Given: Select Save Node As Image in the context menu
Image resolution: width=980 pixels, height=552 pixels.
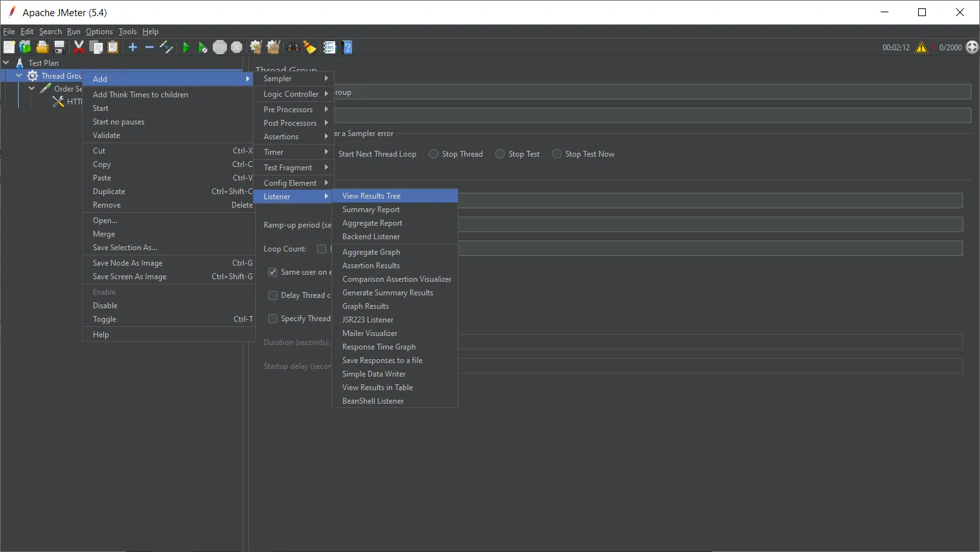Looking at the screenshot, I should pyautogui.click(x=168, y=263).
